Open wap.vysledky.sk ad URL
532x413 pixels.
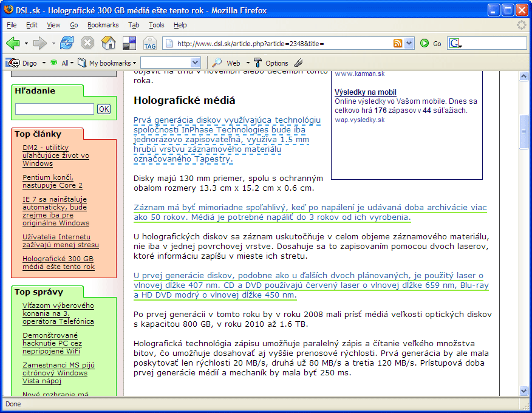coord(360,120)
